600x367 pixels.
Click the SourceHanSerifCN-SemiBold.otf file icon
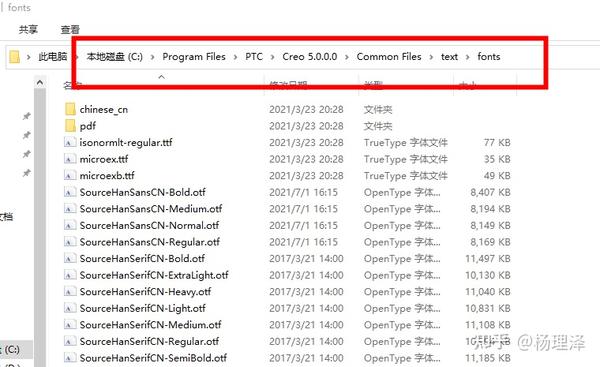[x=69, y=358]
